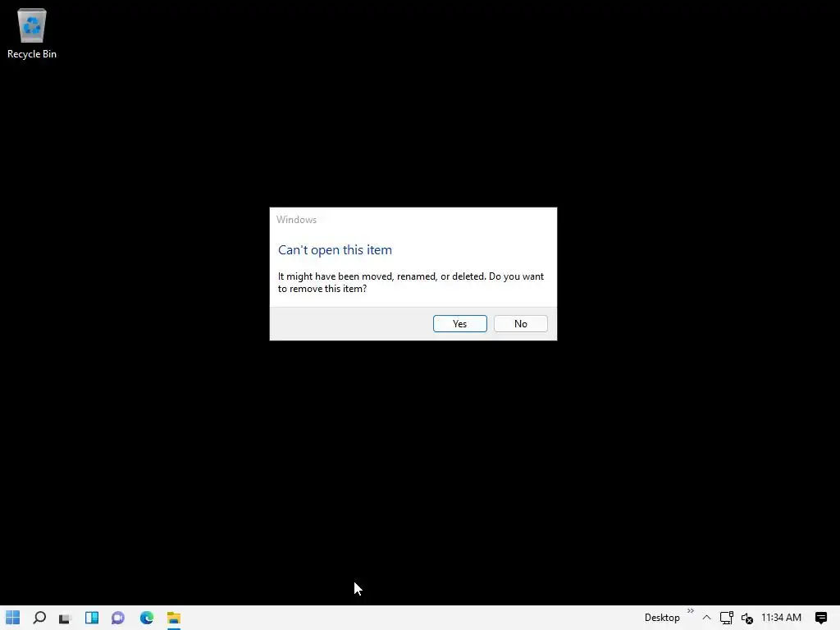The image size is (840, 630).
Task: Expand the Desktop toolbar double chevron
Action: point(691,611)
